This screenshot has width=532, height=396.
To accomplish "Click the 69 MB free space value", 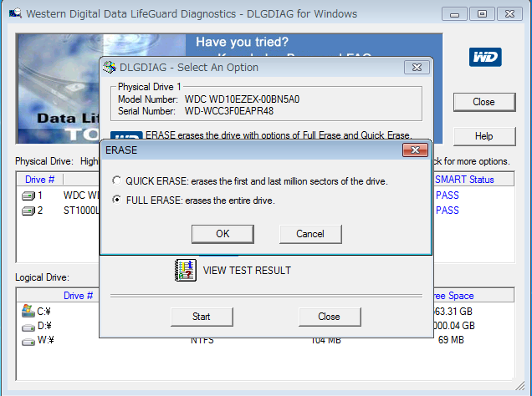I will tap(451, 340).
